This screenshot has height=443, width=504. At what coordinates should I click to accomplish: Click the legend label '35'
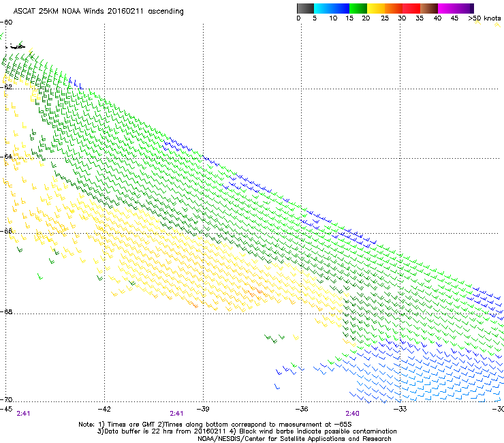click(420, 18)
